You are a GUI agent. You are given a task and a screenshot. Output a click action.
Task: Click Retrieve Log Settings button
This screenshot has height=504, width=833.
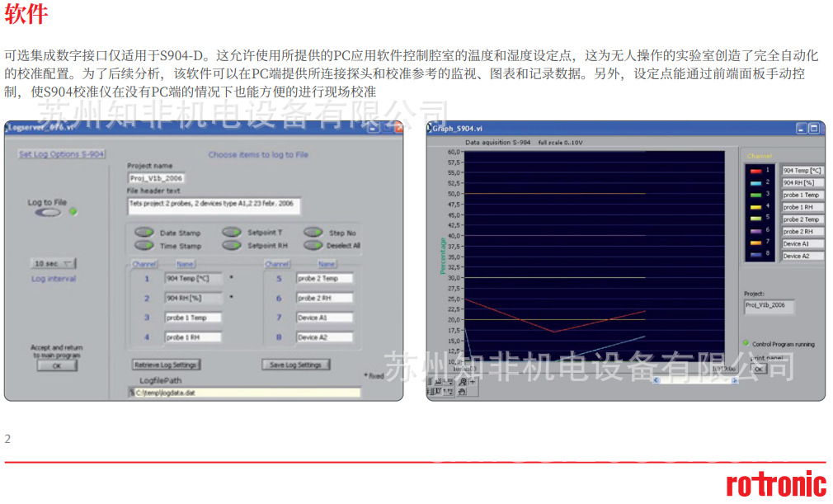click(x=166, y=365)
